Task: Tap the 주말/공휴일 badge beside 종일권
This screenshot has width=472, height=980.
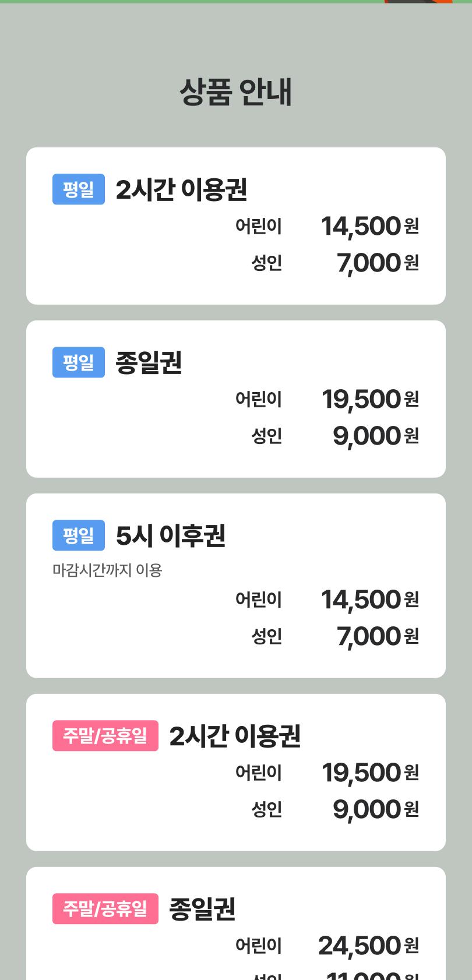Action: 105,909
